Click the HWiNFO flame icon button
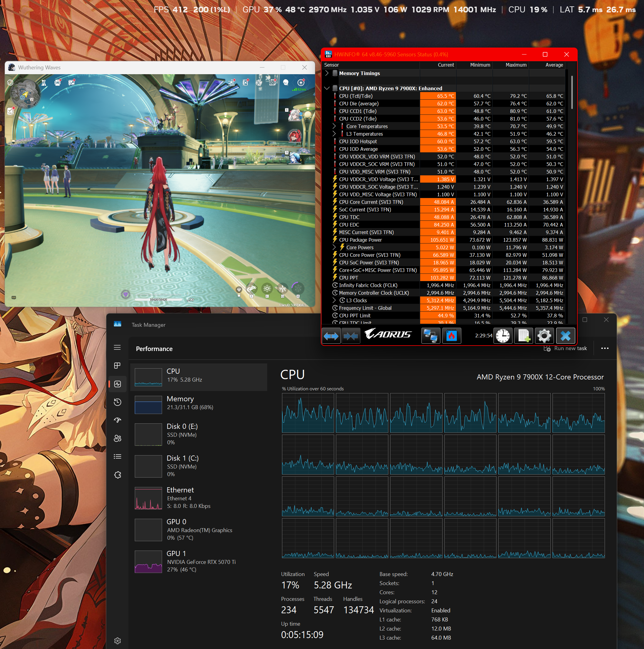644x649 pixels. [452, 336]
